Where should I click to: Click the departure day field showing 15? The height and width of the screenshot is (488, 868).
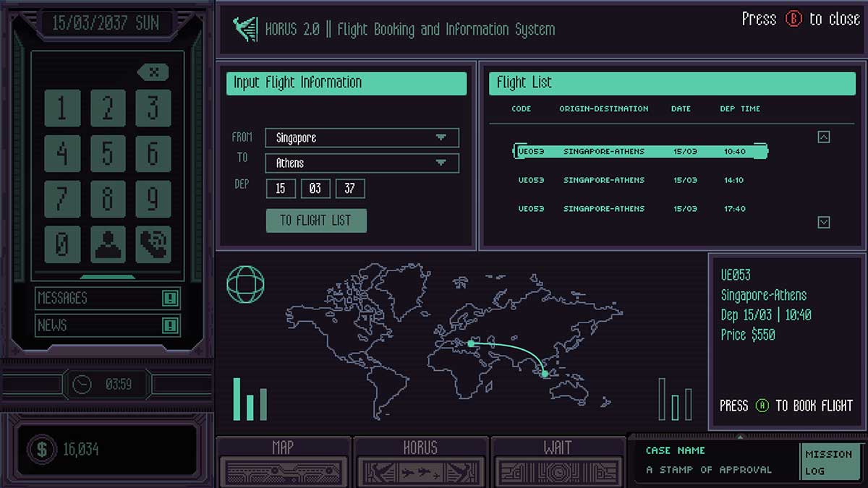pos(281,189)
